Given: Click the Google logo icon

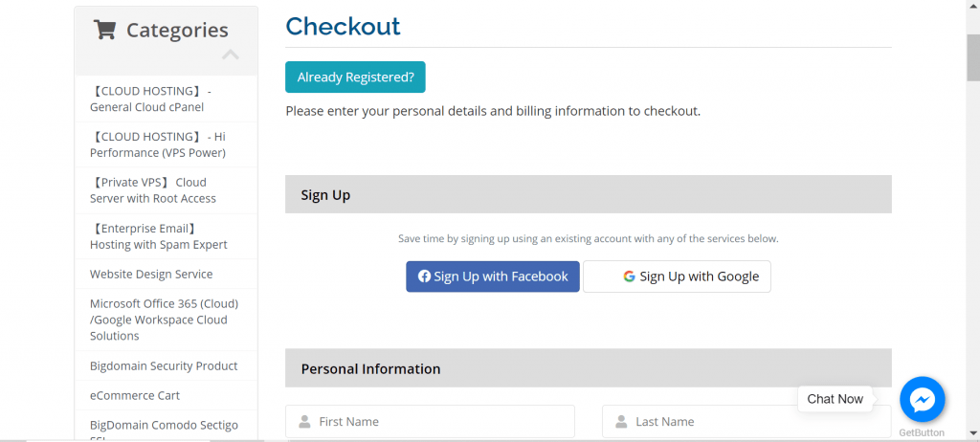Looking at the screenshot, I should pyautogui.click(x=629, y=276).
